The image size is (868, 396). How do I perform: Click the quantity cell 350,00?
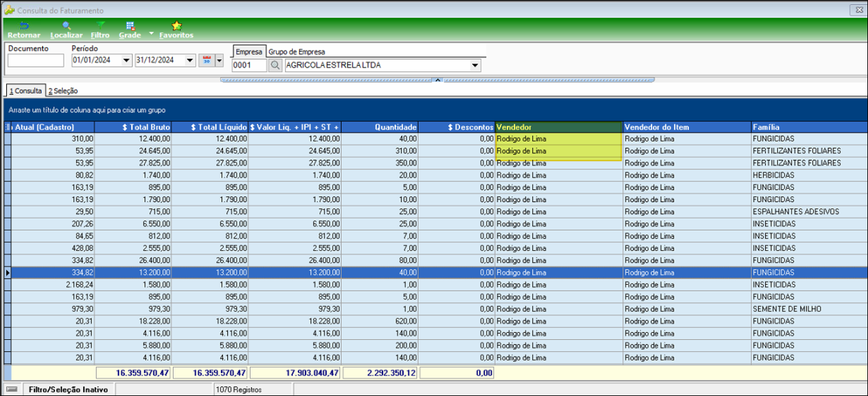[380, 163]
